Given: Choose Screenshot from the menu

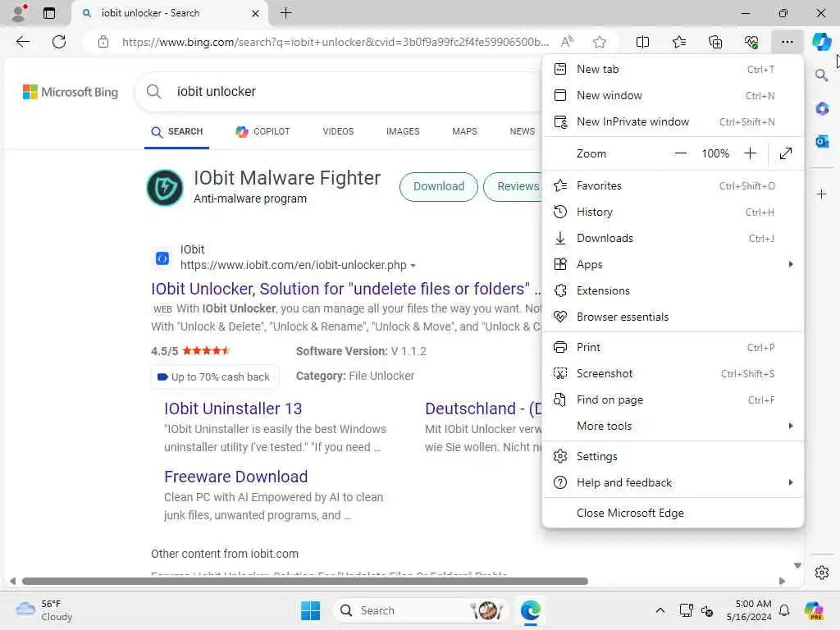Looking at the screenshot, I should (x=673, y=374).
